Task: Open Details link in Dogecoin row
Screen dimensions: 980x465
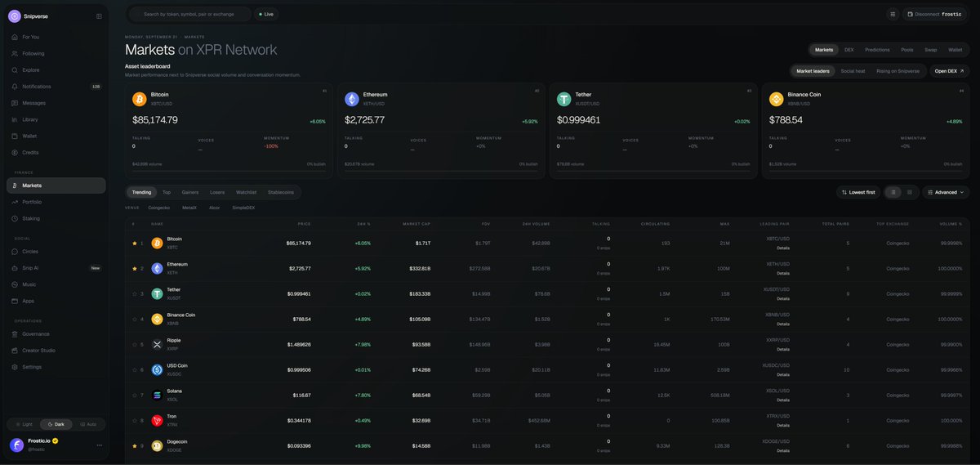Action: point(783,450)
